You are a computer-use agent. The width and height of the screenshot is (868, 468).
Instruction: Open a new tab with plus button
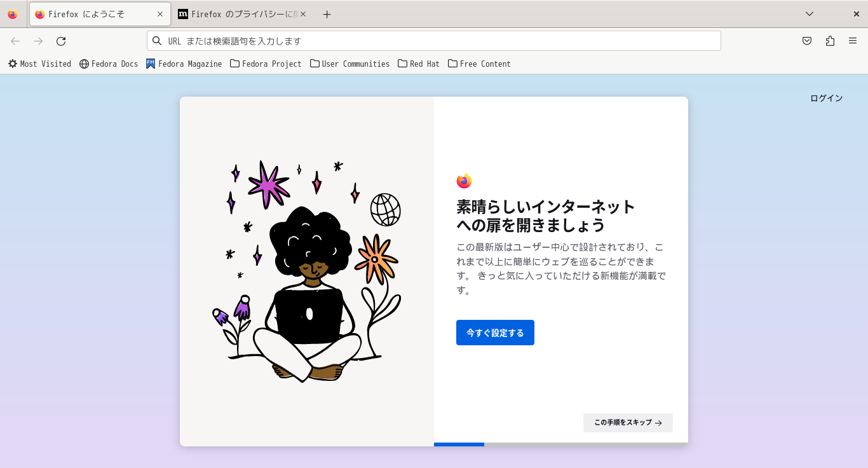coord(327,14)
